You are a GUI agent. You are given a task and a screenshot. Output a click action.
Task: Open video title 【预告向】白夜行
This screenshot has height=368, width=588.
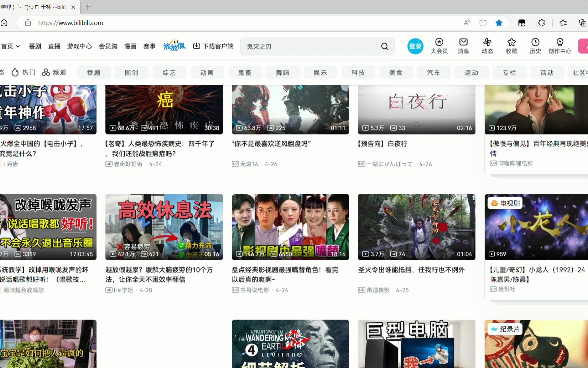pyautogui.click(x=383, y=144)
